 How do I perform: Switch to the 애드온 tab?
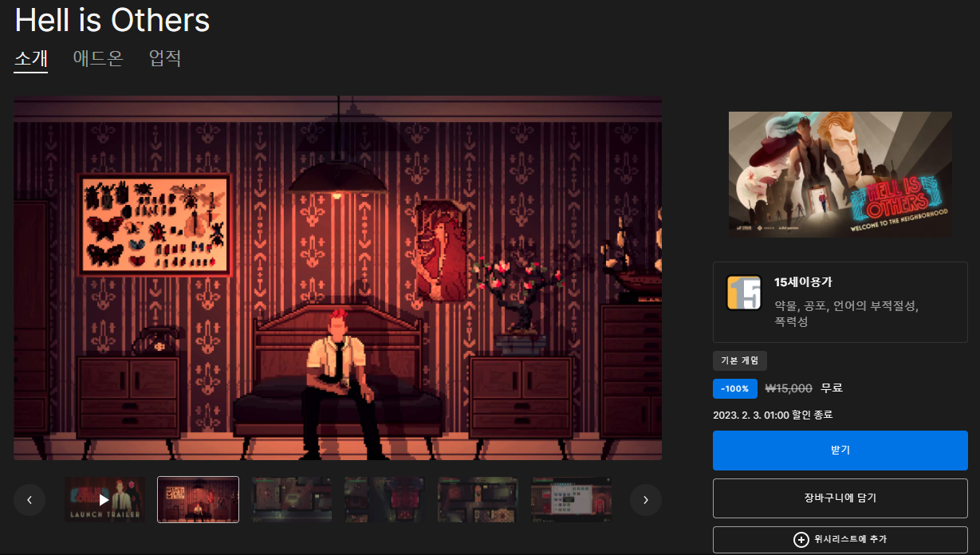coord(98,59)
